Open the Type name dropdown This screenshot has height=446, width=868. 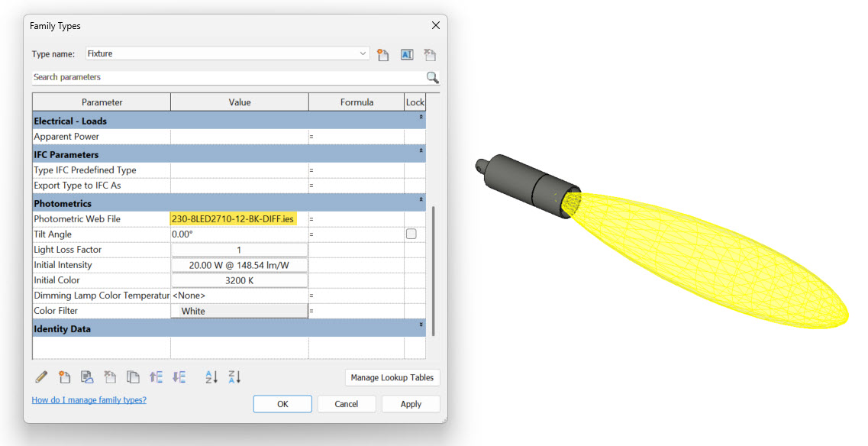point(363,53)
